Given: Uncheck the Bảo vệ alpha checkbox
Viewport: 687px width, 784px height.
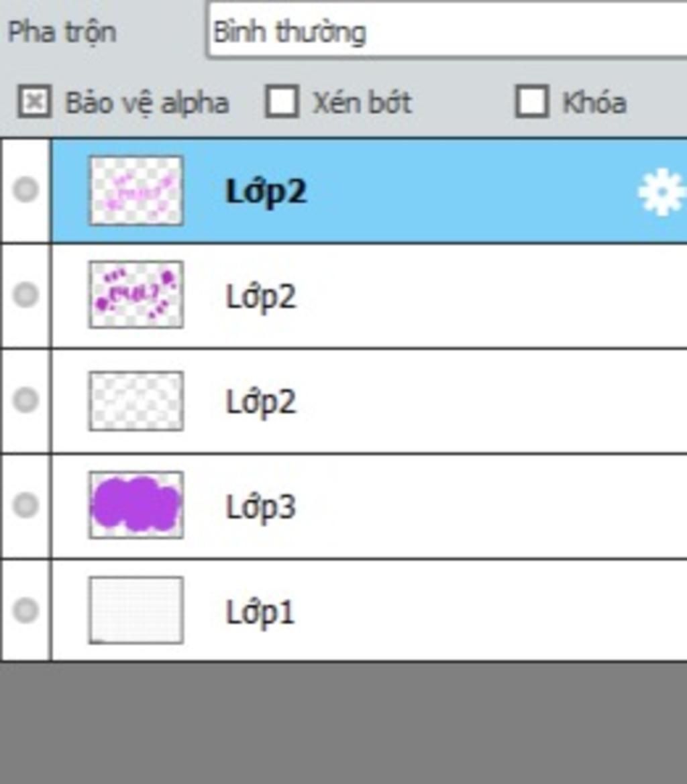Looking at the screenshot, I should tap(34, 101).
